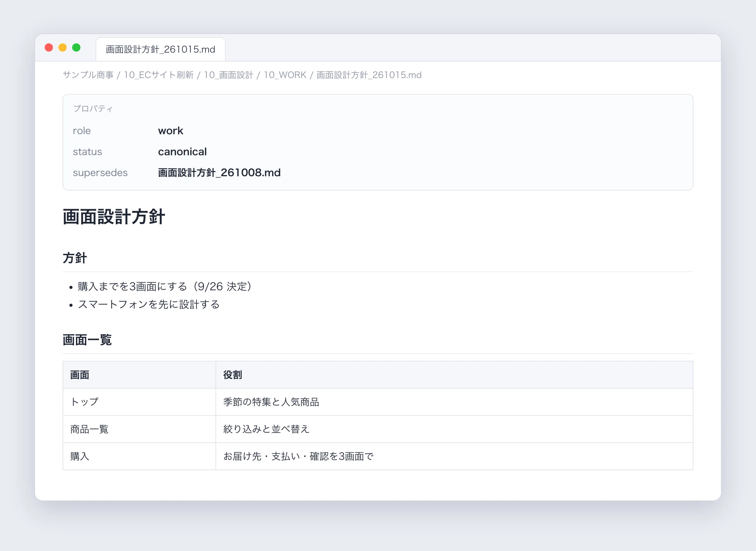
Task: Click bullet 購入までを3画面にする（9/26 決定）
Action: (x=166, y=287)
